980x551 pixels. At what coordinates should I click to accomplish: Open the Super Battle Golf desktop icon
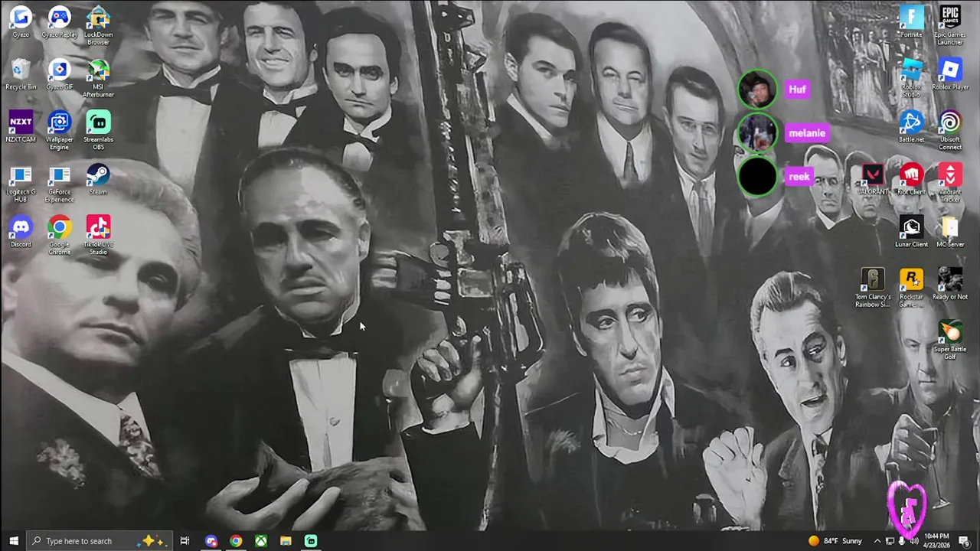[x=950, y=340]
